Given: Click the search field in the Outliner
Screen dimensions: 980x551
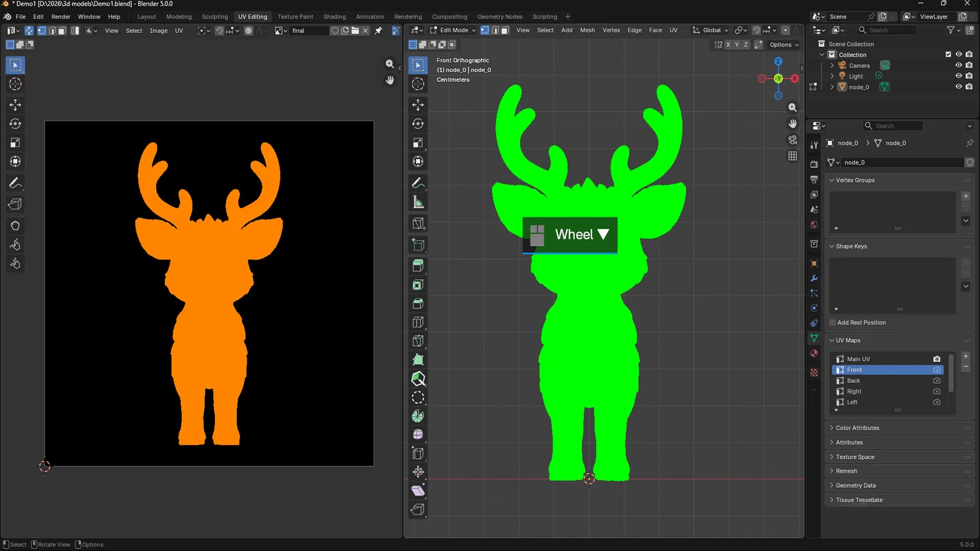Looking at the screenshot, I should [x=886, y=29].
